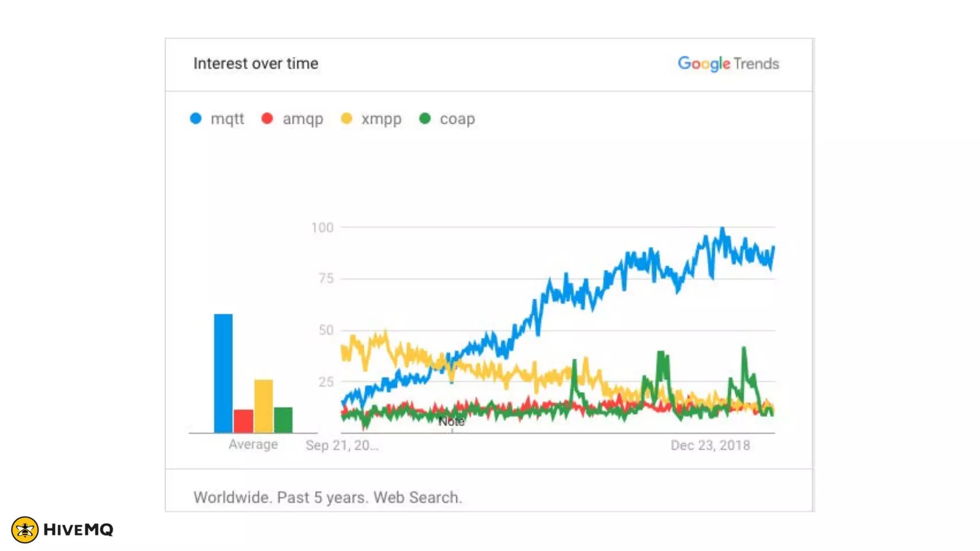This screenshot has height=551, width=980.
Task: Click the blue mqtt average bar
Action: pos(223,373)
